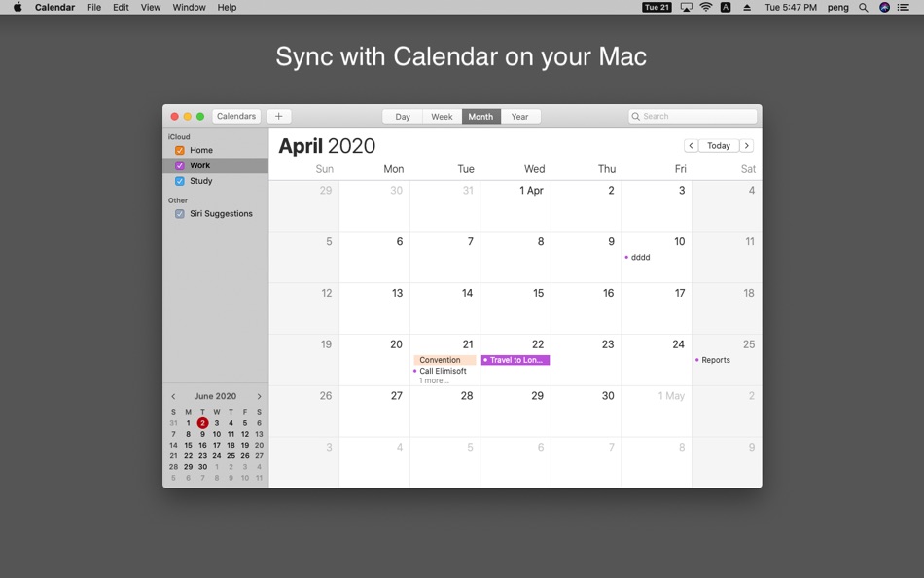
Task: Select the dddd event on April 10
Action: click(640, 257)
